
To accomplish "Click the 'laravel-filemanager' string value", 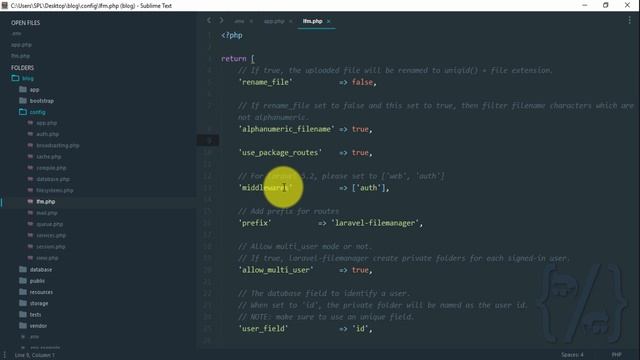I will pos(375,223).
